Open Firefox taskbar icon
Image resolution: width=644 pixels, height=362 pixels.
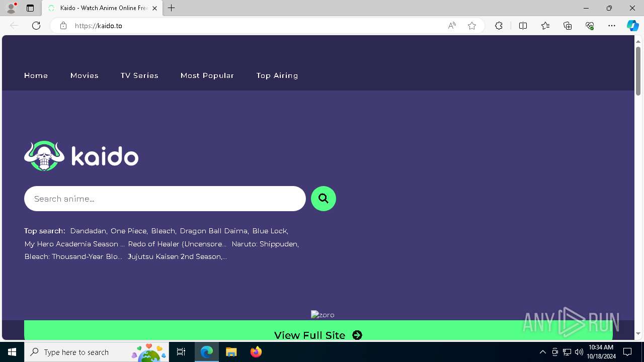click(256, 352)
